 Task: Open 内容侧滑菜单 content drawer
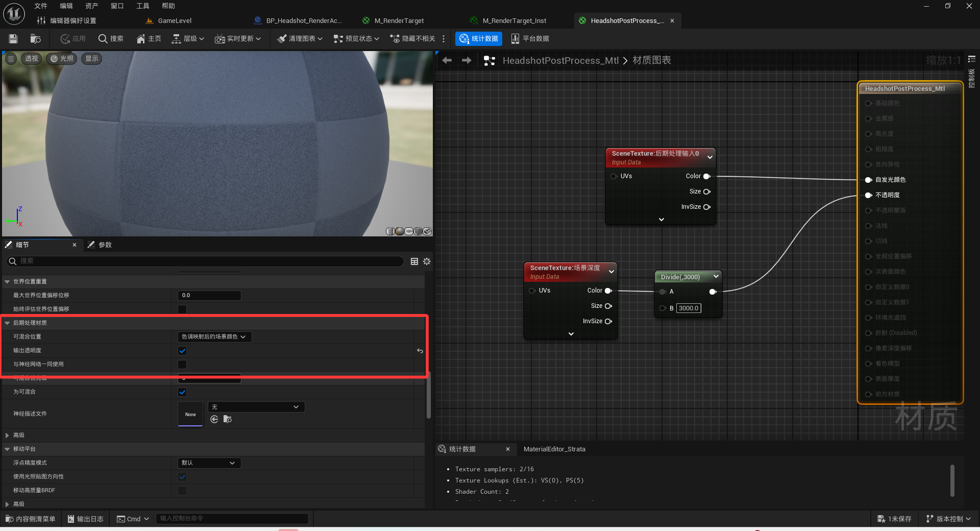31,519
